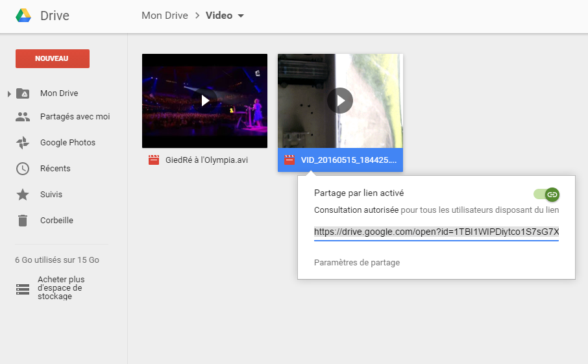Expand the Mon Drive tree arrow
Image resolution: width=588 pixels, height=364 pixels.
click(x=9, y=94)
